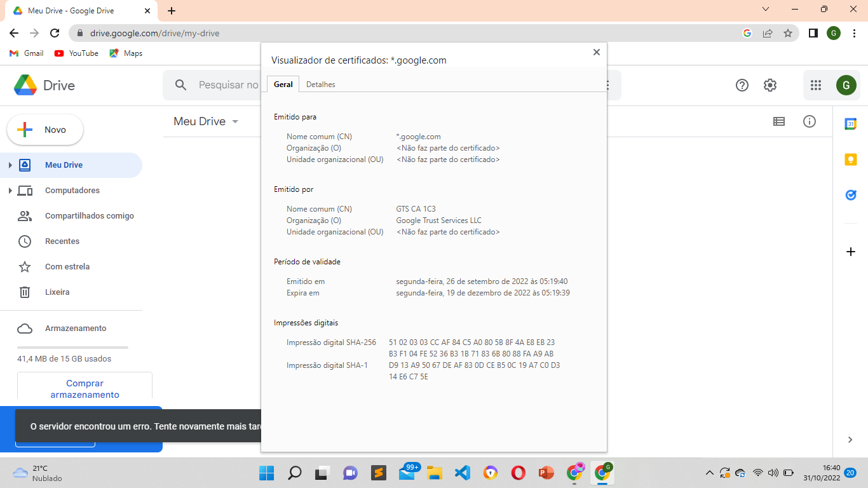Viewport: 868px width, 488px height.
Task: Click the address bar URL
Action: tap(154, 33)
